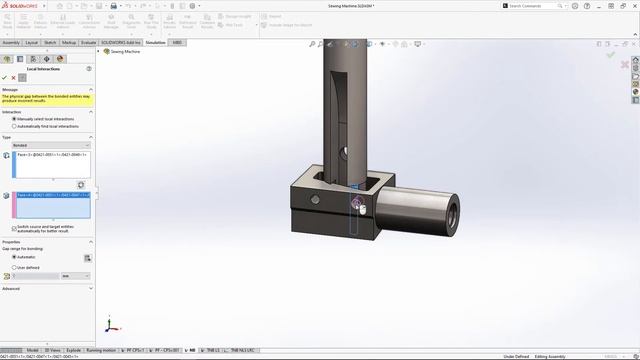Click the Compare Results ribbon button
640x360 pixels.
pyautogui.click(x=207, y=21)
